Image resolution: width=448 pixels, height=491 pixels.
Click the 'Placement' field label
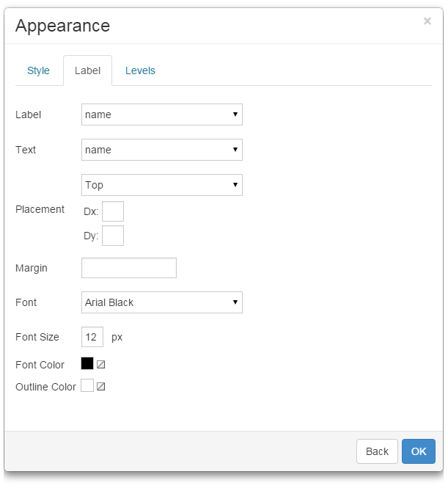tap(40, 209)
